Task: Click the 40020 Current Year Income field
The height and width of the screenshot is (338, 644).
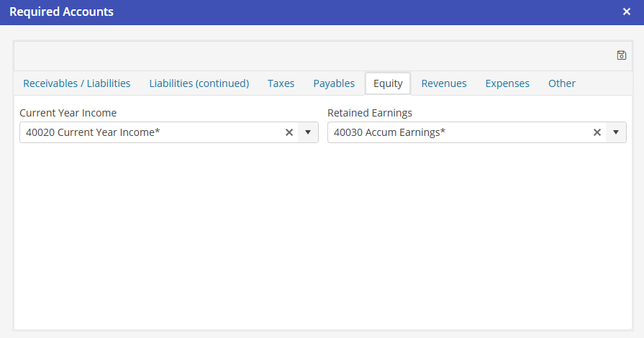Action: (x=144, y=132)
